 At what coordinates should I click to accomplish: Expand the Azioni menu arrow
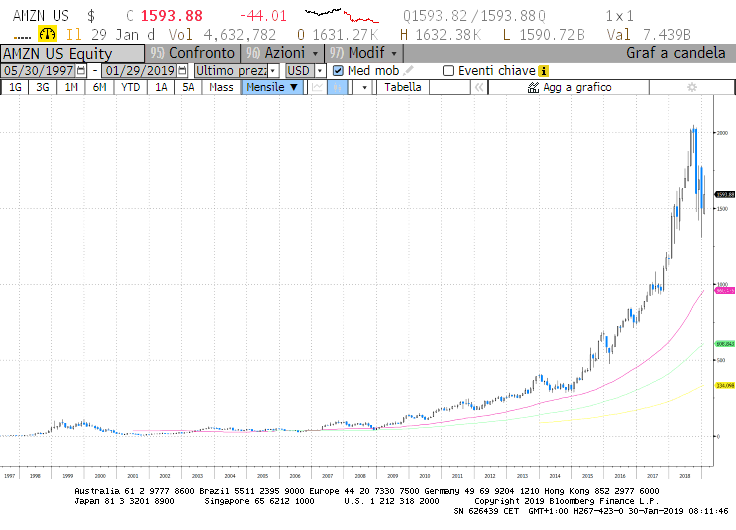coord(315,54)
